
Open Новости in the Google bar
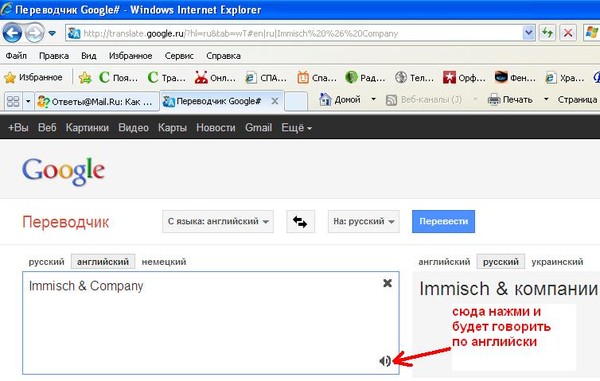point(216,127)
